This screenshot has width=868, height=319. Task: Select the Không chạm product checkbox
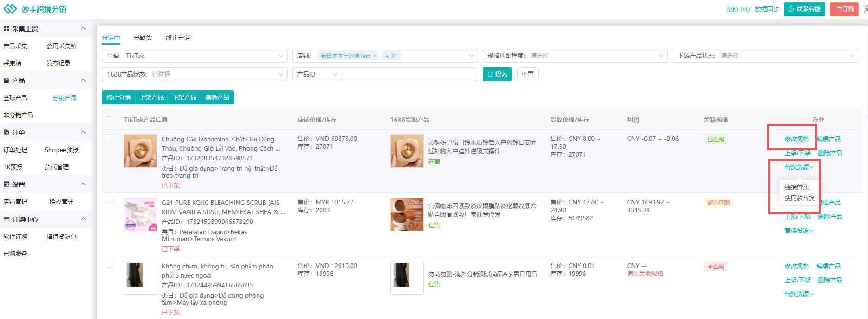110,264
